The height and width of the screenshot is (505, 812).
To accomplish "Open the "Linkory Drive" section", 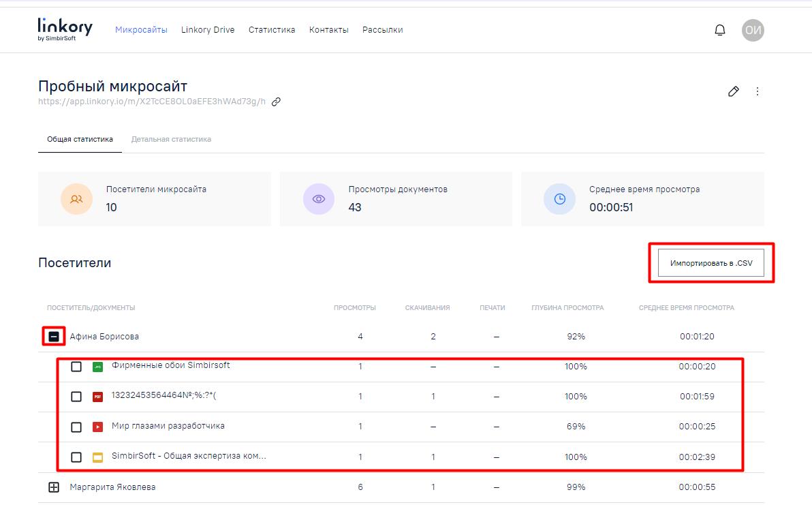I will [207, 30].
